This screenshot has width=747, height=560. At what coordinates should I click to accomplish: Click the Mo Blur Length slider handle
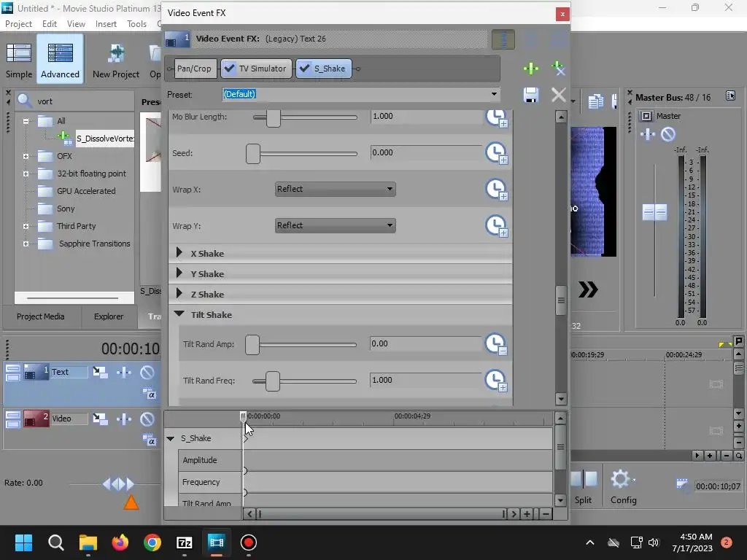point(274,117)
